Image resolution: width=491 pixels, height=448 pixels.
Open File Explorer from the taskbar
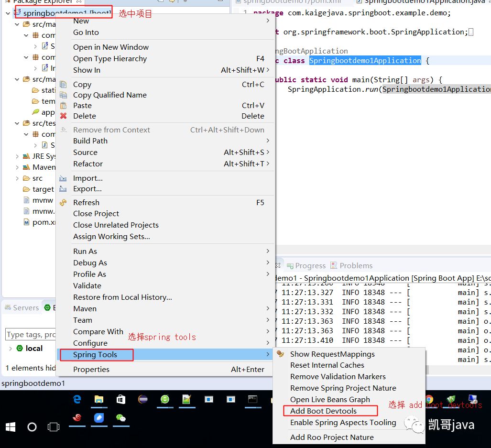[x=99, y=399]
